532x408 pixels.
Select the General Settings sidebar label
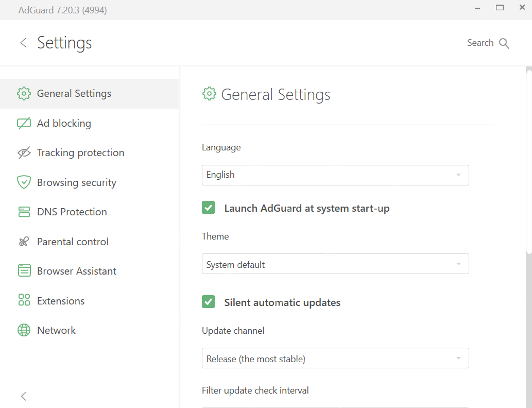[x=74, y=93]
